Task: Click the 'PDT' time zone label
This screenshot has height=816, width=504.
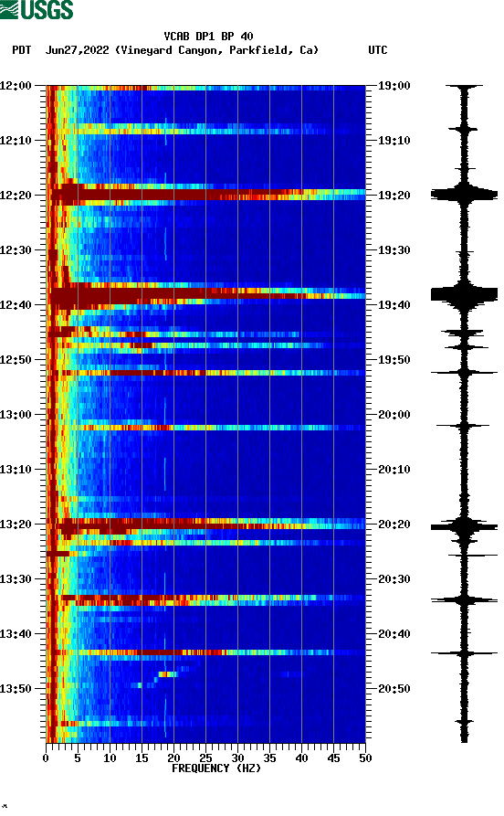Action: point(22,50)
